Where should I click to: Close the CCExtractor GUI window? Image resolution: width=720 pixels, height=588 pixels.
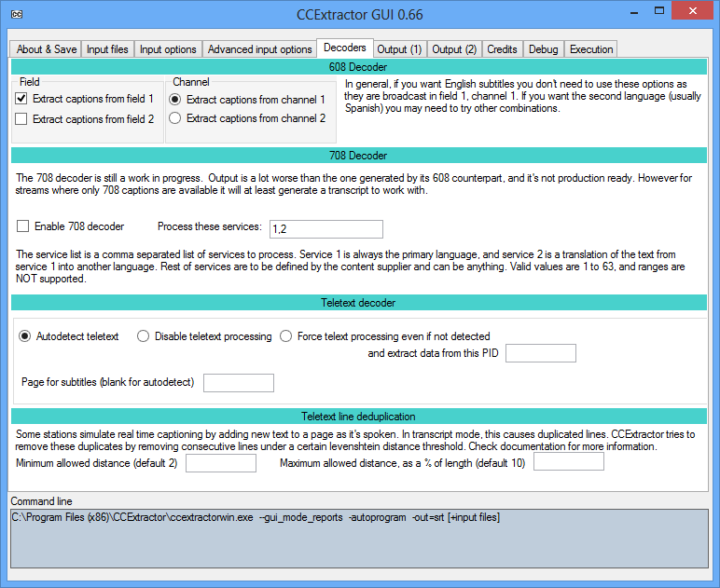[692, 11]
